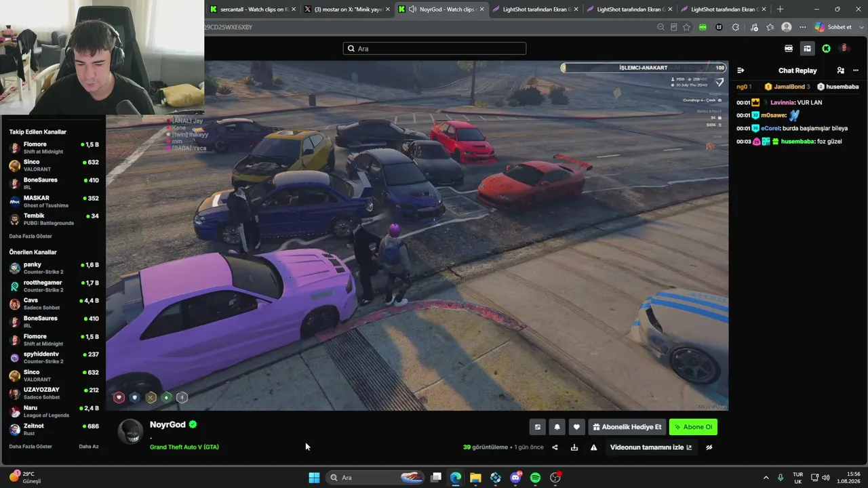The height and width of the screenshot is (488, 868).
Task: Open Tembik channel in the sidebar
Action: pos(54,219)
